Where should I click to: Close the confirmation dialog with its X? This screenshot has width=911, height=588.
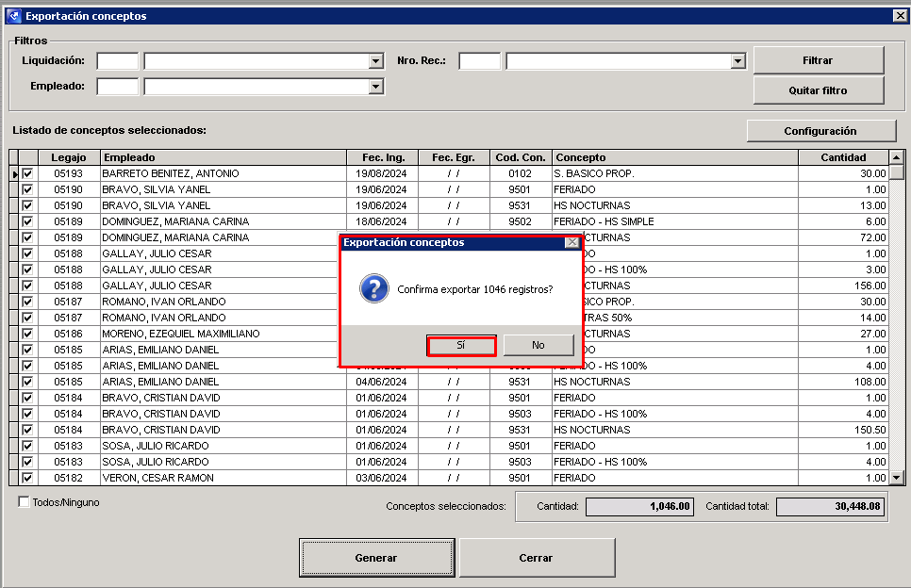(x=571, y=242)
